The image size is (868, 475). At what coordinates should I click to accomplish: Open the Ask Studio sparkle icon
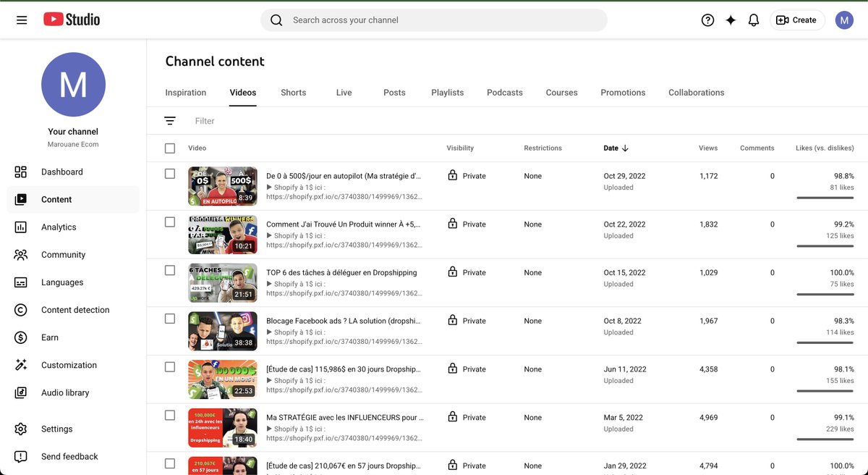point(731,20)
